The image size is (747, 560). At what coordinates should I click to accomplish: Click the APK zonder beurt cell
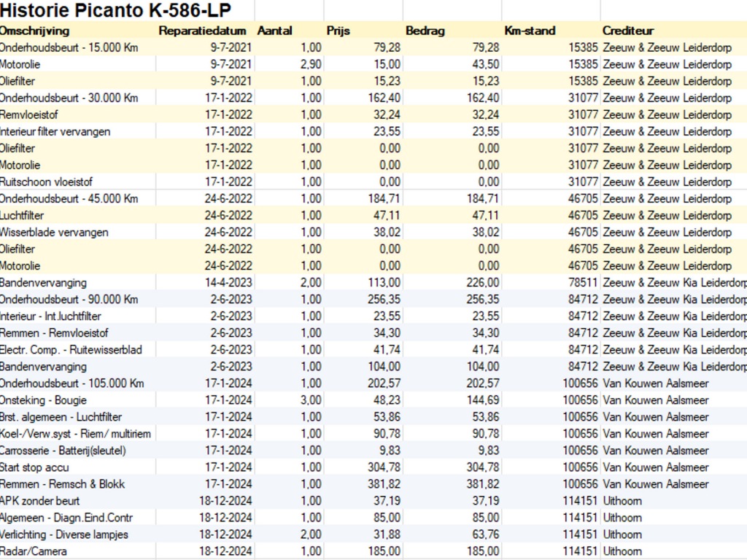[x=40, y=501]
